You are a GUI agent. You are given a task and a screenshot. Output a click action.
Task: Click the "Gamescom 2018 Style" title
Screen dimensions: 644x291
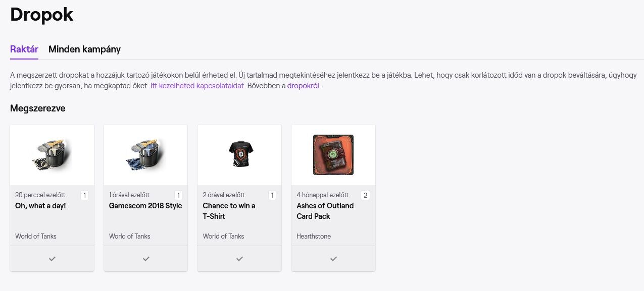(x=145, y=206)
